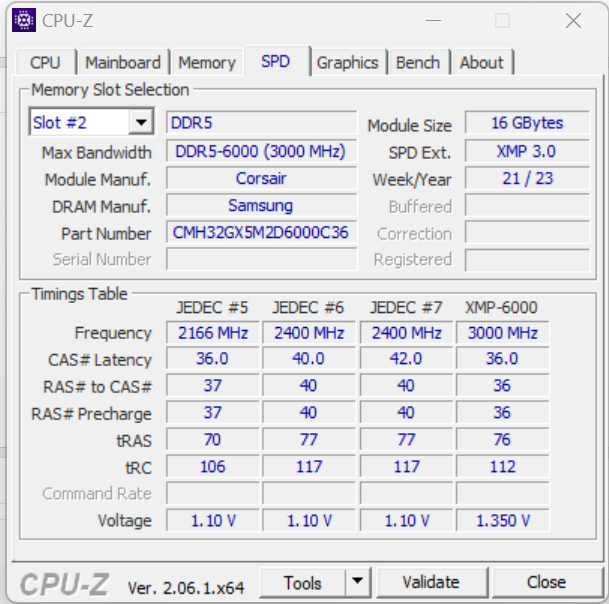This screenshot has height=604, width=609.
Task: Click the DDR5-6000 (3000 MHz) bandwidth value
Action: pyautogui.click(x=261, y=151)
